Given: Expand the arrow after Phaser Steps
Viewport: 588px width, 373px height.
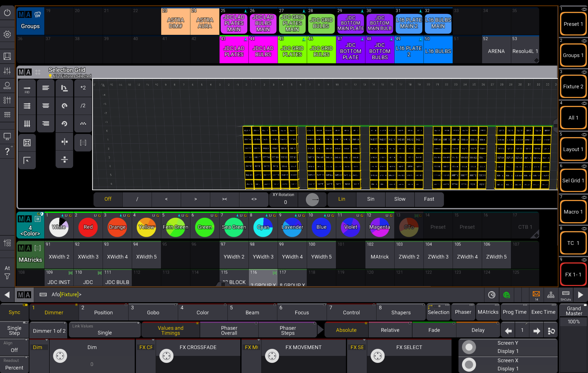Looking at the screenshot, I should click(320, 330).
